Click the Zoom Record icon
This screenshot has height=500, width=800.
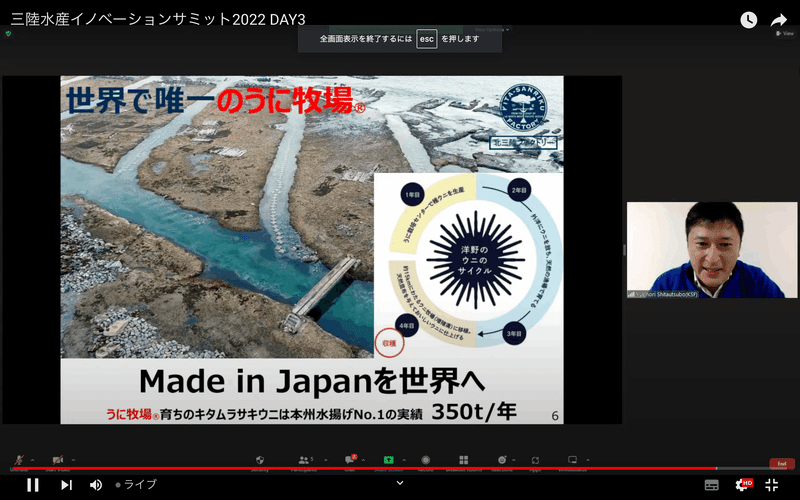(x=426, y=460)
